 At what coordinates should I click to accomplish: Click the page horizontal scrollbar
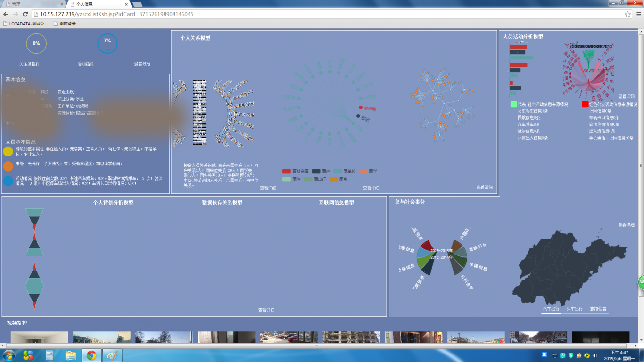(317, 346)
